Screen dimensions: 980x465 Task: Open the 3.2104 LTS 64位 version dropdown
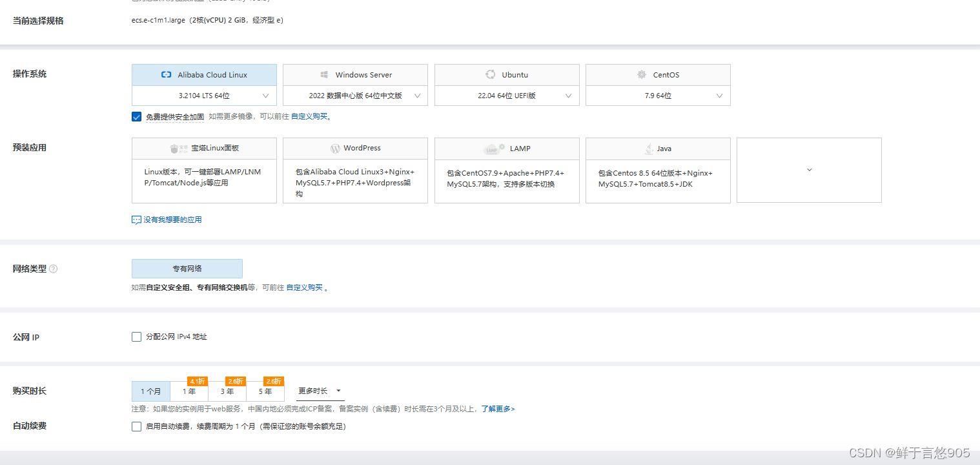[x=204, y=96]
